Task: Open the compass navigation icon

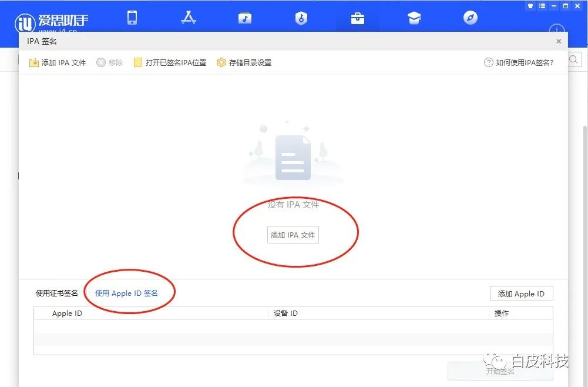Action: (x=471, y=18)
